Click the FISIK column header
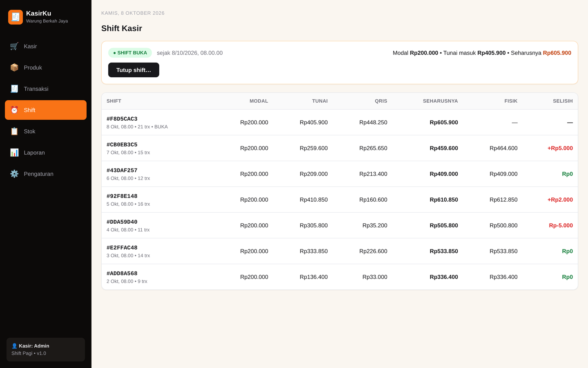 click(511, 101)
